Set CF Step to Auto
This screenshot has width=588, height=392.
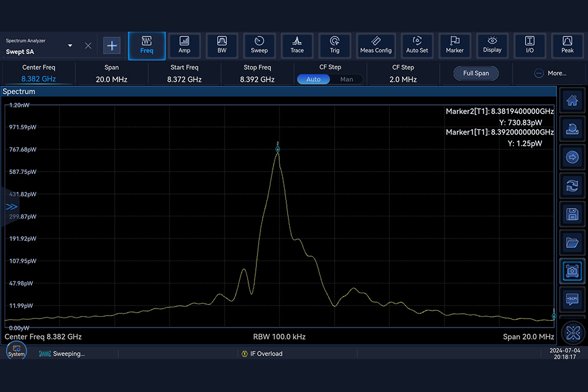[x=313, y=79]
